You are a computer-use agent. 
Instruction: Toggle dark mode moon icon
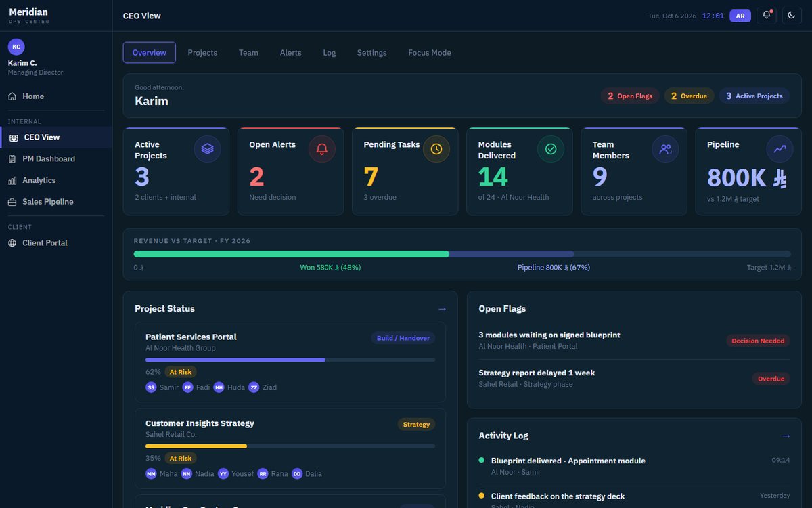792,16
